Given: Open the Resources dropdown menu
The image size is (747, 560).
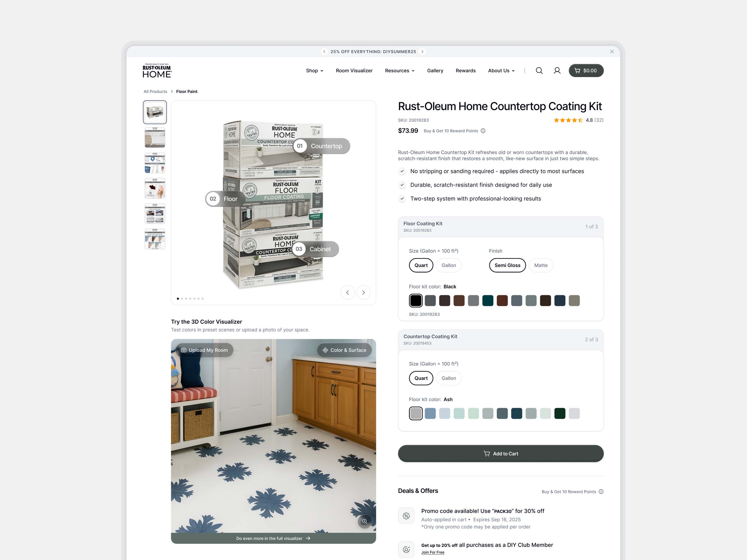Looking at the screenshot, I should (x=399, y=70).
